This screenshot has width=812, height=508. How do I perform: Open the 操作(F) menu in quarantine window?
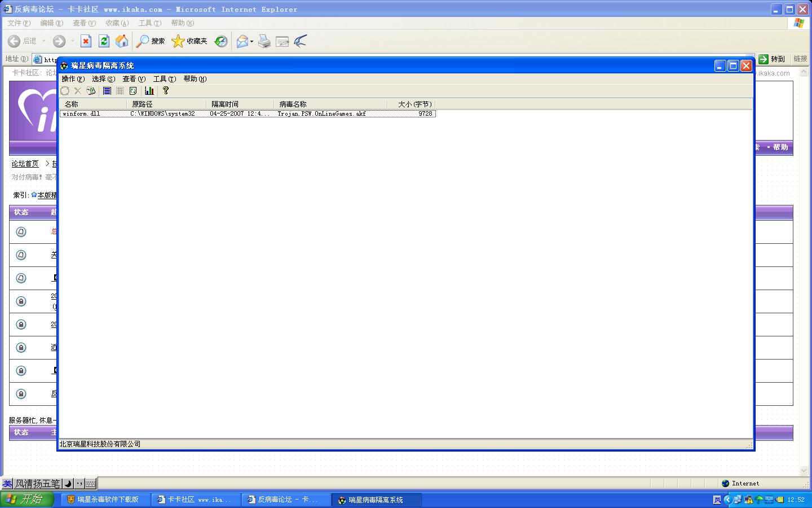pos(73,79)
